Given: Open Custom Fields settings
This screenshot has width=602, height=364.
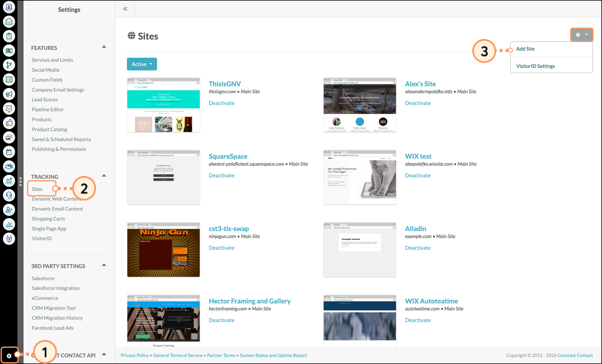Looking at the screenshot, I should (x=47, y=80).
